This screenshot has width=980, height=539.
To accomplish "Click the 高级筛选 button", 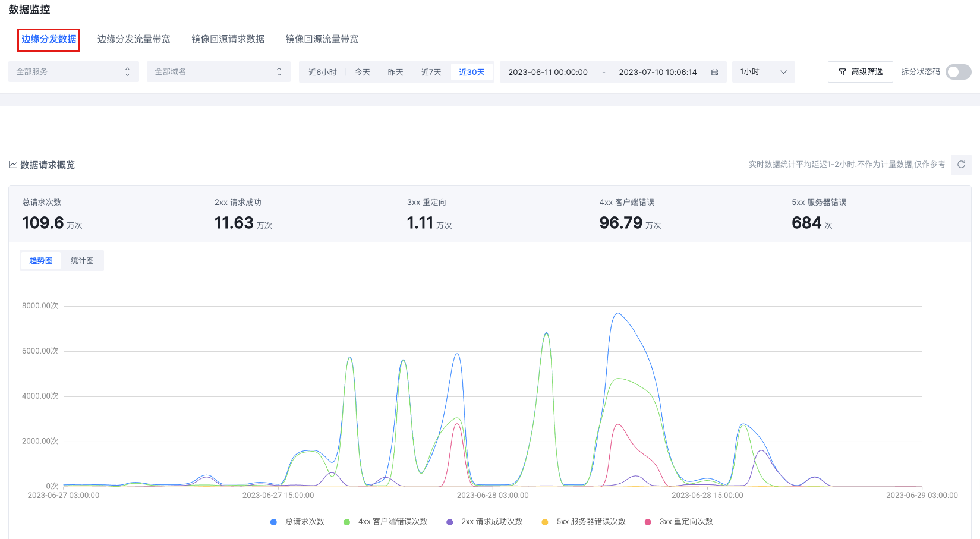I will 860,72.
